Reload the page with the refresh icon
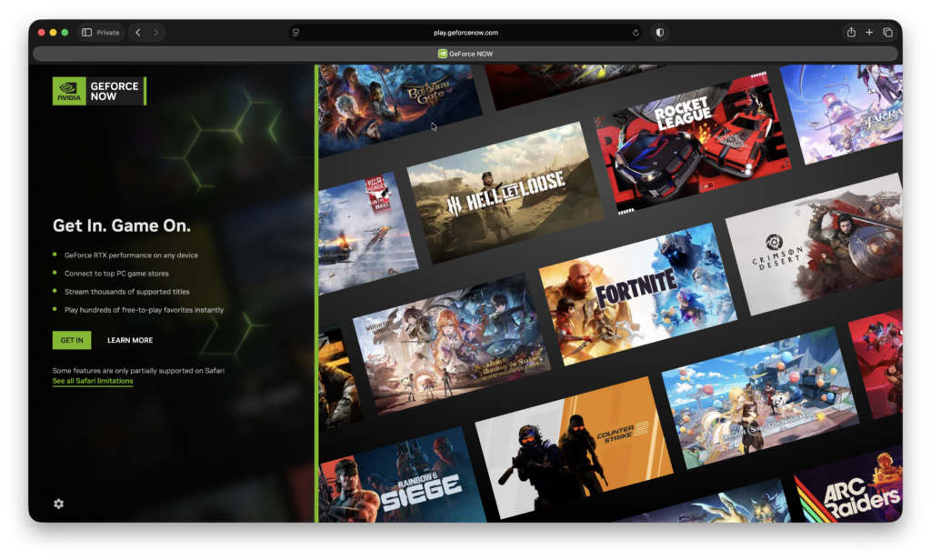 point(636,33)
